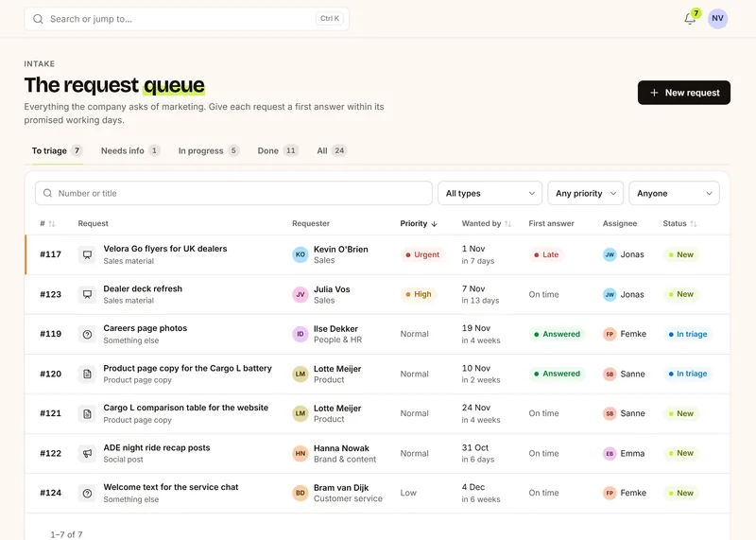
Task: Click the presentation icon for Dealer deck refresh
Action: [87, 294]
